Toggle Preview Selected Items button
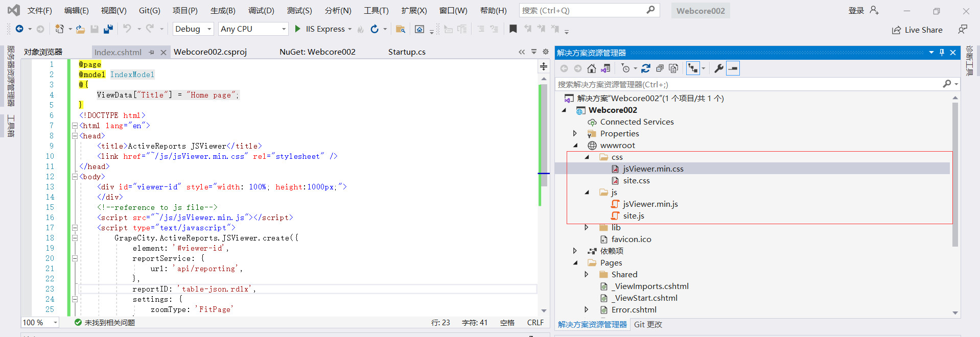The width and height of the screenshot is (980, 337). coord(733,68)
